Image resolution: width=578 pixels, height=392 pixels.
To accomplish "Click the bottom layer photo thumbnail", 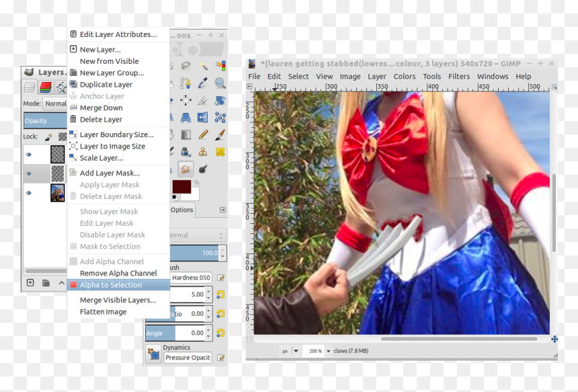I will [58, 193].
